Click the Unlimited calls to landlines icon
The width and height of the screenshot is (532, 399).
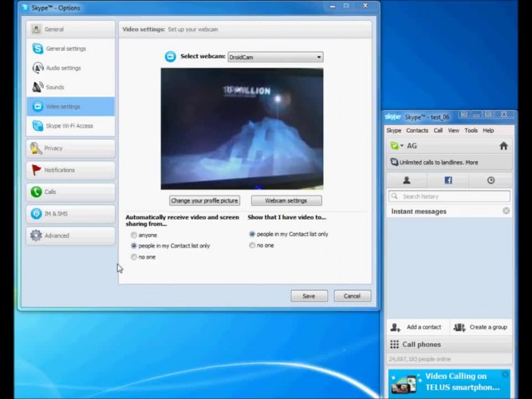(394, 162)
